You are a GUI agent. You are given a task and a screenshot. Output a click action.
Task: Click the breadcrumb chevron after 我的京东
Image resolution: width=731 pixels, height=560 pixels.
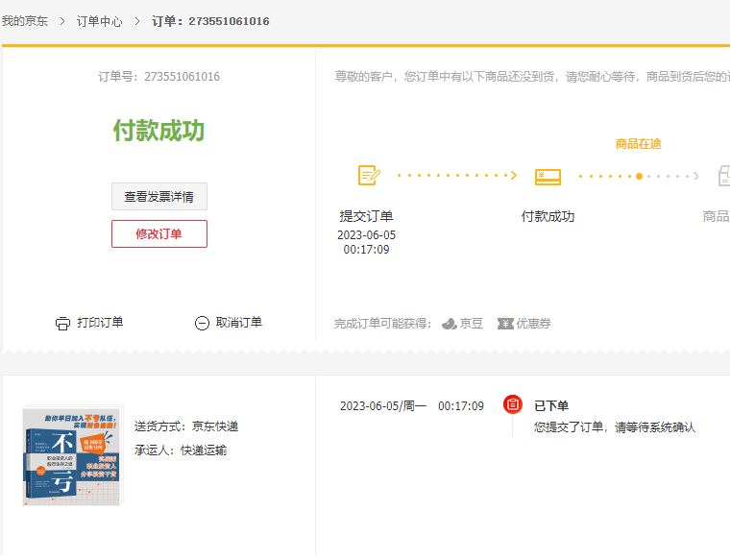click(62, 21)
